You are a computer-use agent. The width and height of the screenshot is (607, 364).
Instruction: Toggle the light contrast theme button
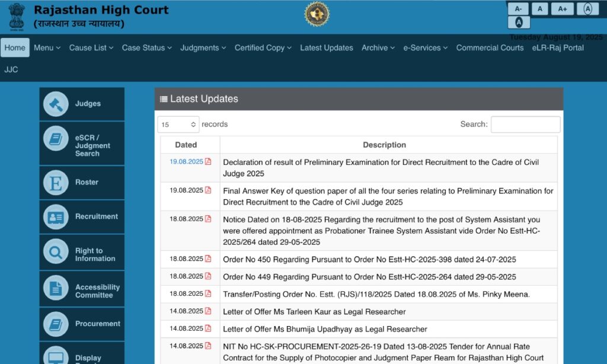tap(587, 9)
